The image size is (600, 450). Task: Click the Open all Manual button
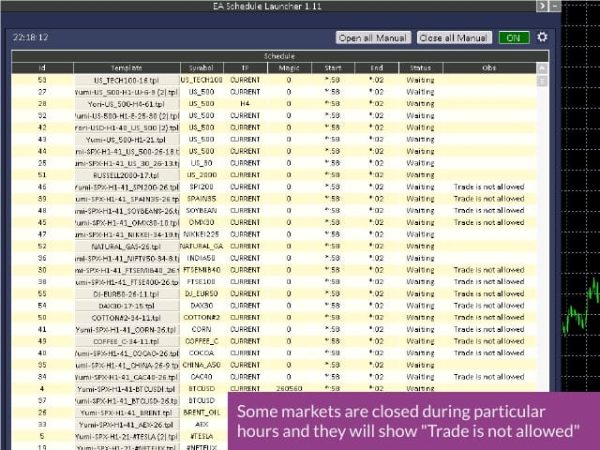(x=374, y=38)
